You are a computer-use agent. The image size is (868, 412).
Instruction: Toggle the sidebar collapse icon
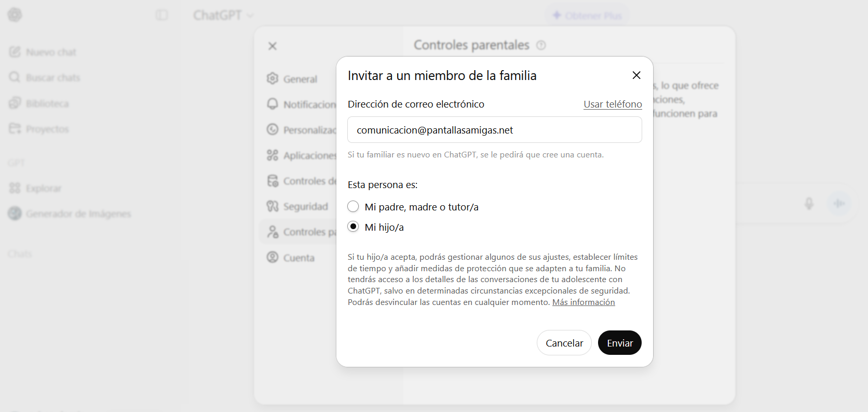point(162,15)
